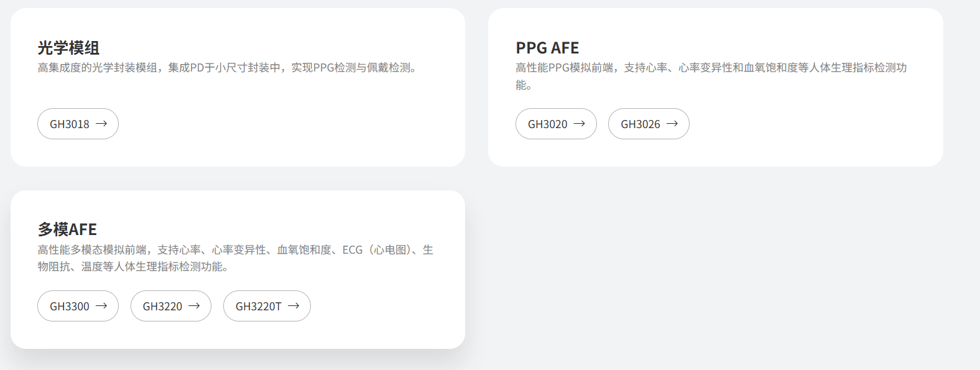Click the 光学模组 description text
The height and width of the screenshot is (370, 980).
[x=227, y=68]
